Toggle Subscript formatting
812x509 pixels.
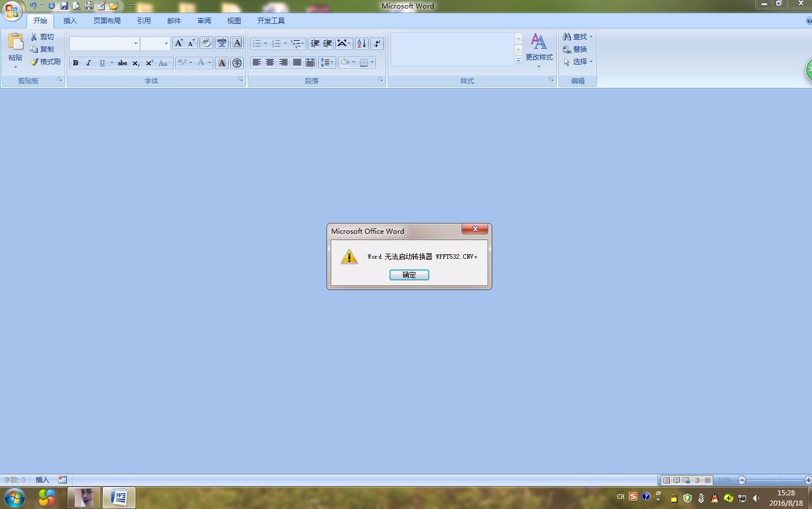pyautogui.click(x=136, y=62)
